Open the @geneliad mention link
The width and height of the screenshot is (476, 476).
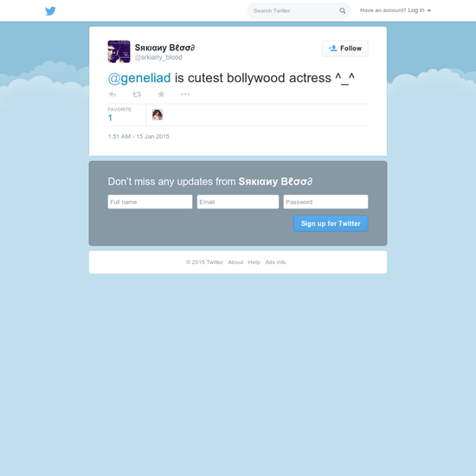point(139,78)
